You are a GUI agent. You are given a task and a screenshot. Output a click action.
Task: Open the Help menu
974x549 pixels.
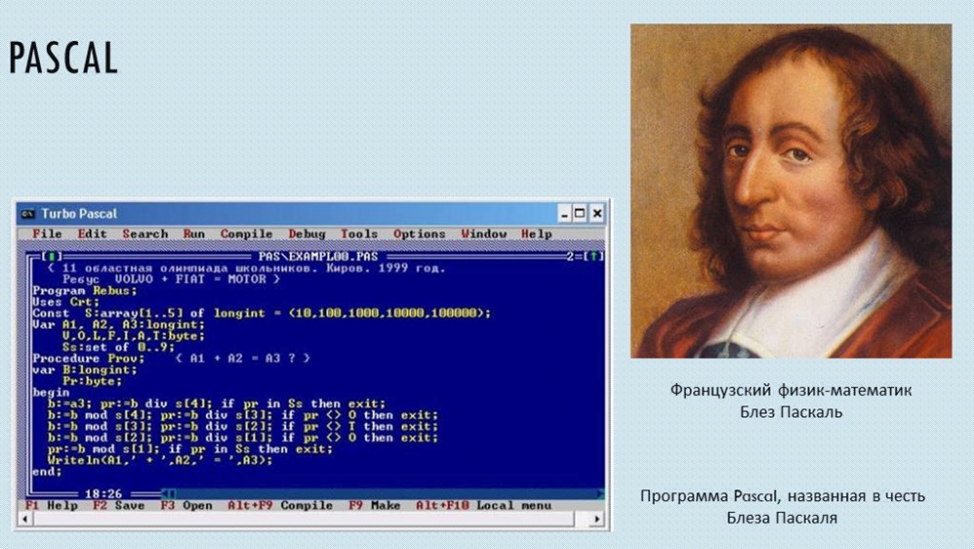pos(537,234)
